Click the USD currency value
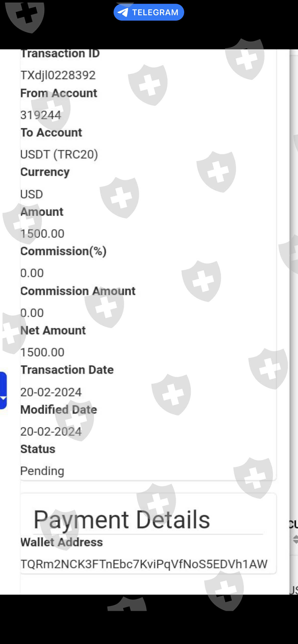298x644 pixels. coord(32,194)
